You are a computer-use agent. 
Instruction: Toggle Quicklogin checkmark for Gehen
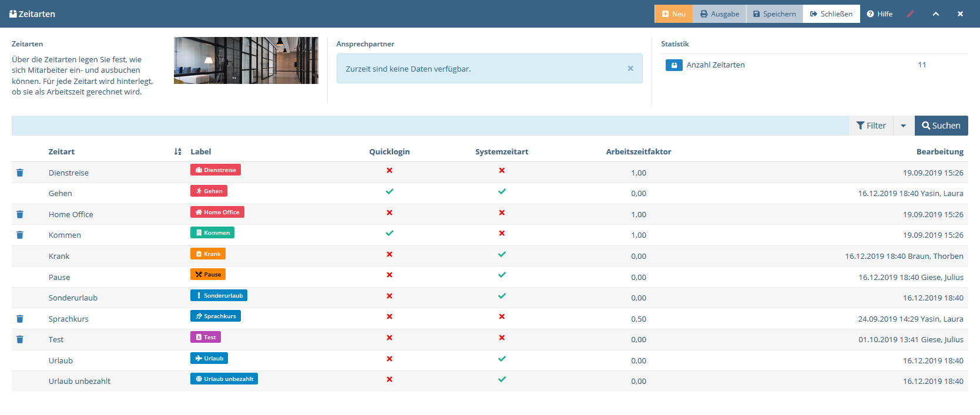(390, 191)
